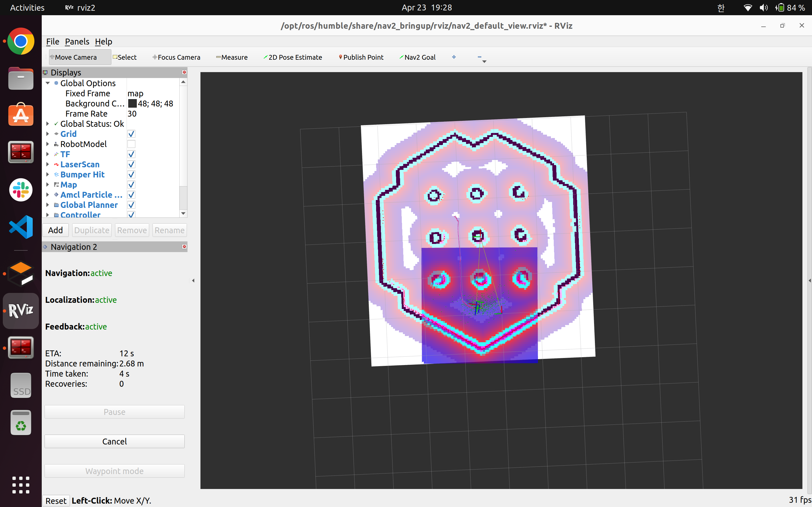Viewport: 812px width, 507px height.
Task: Pick the Measure tool
Action: click(x=231, y=57)
